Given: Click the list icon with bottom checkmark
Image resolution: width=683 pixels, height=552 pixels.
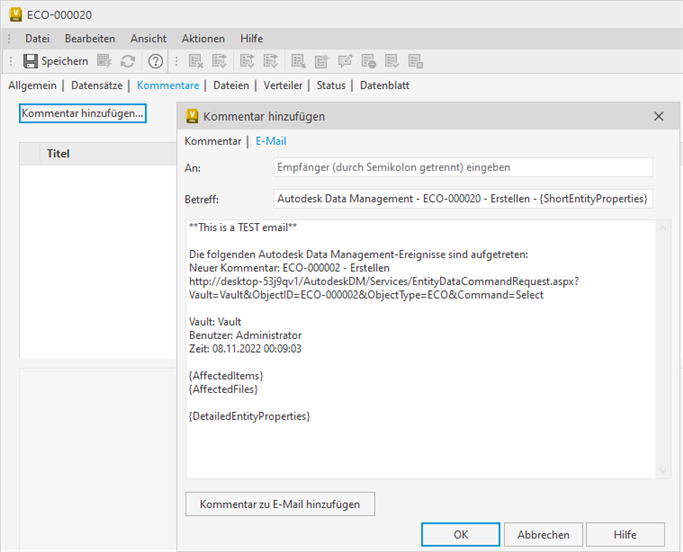Looking at the screenshot, I should pyautogui.click(x=392, y=61).
